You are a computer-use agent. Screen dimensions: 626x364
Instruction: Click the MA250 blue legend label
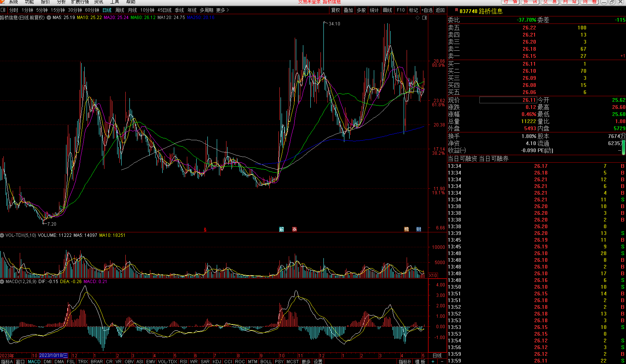(x=201, y=18)
